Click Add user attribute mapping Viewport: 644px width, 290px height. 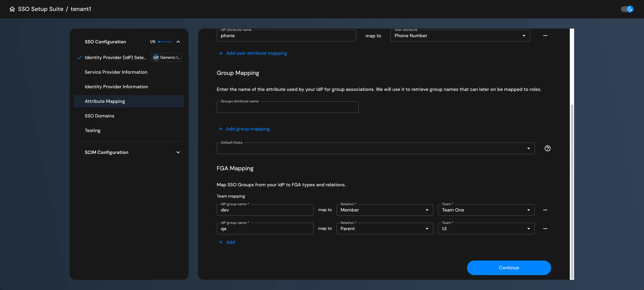pyautogui.click(x=257, y=53)
